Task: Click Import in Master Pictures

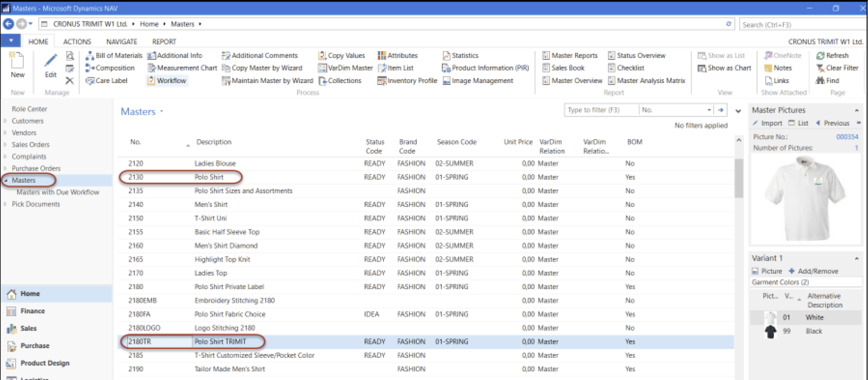Action: [767, 123]
